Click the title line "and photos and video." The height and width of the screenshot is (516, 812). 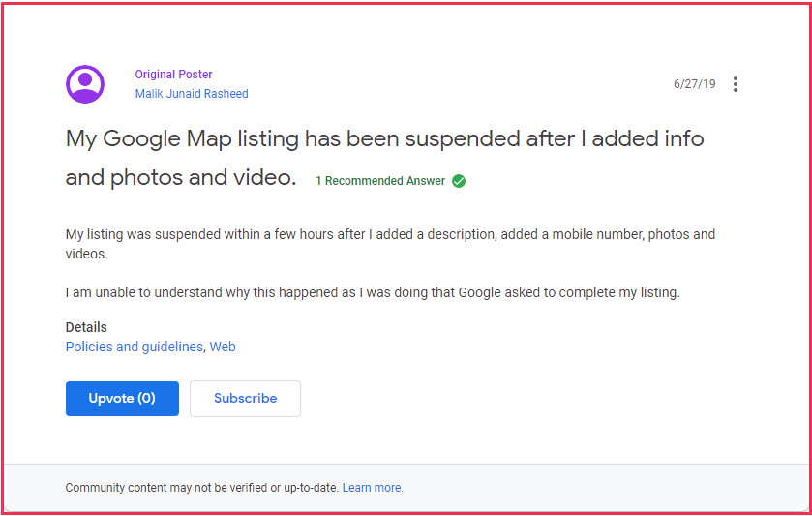click(x=181, y=178)
